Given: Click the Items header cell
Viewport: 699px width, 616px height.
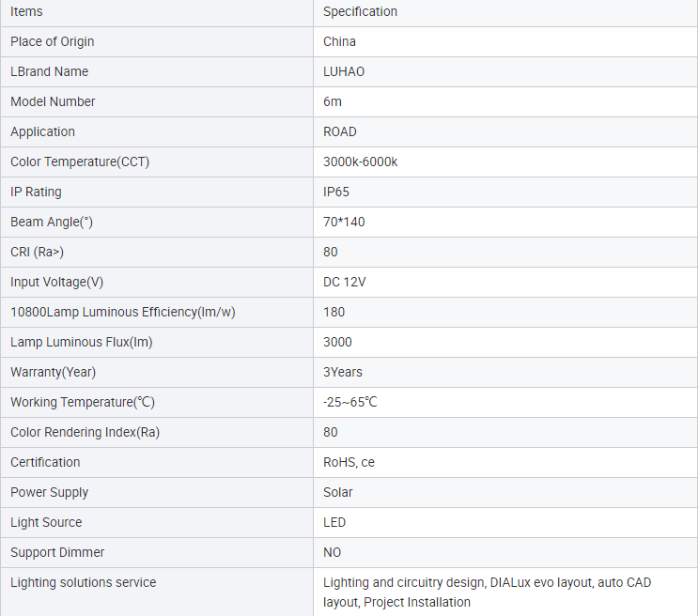Looking at the screenshot, I should 157,12.
